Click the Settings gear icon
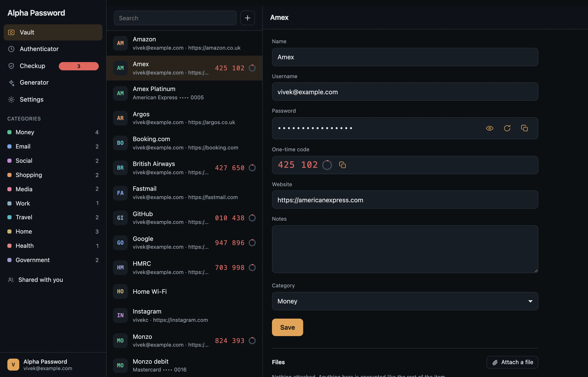 [x=11, y=99]
